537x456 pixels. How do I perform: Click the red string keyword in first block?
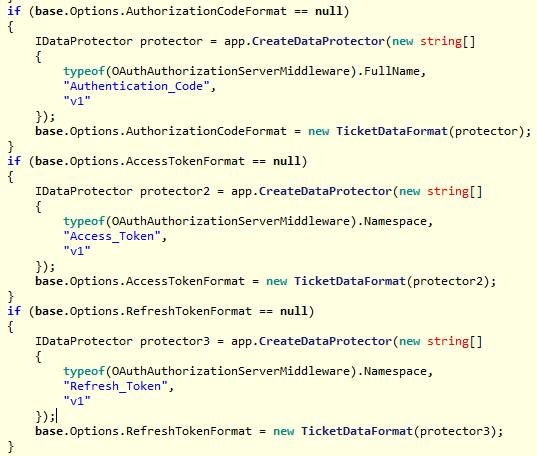tap(441, 41)
